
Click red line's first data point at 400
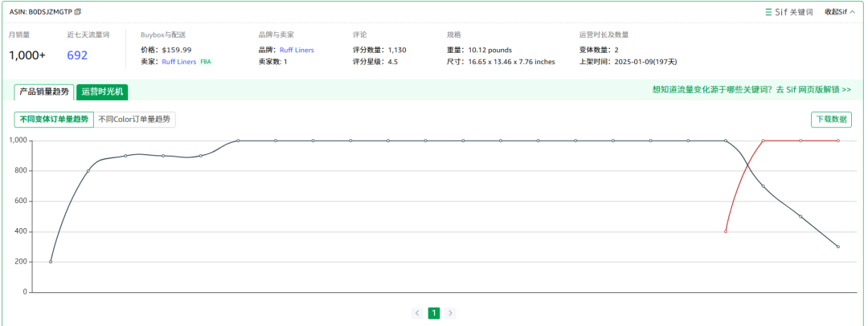[726, 231]
